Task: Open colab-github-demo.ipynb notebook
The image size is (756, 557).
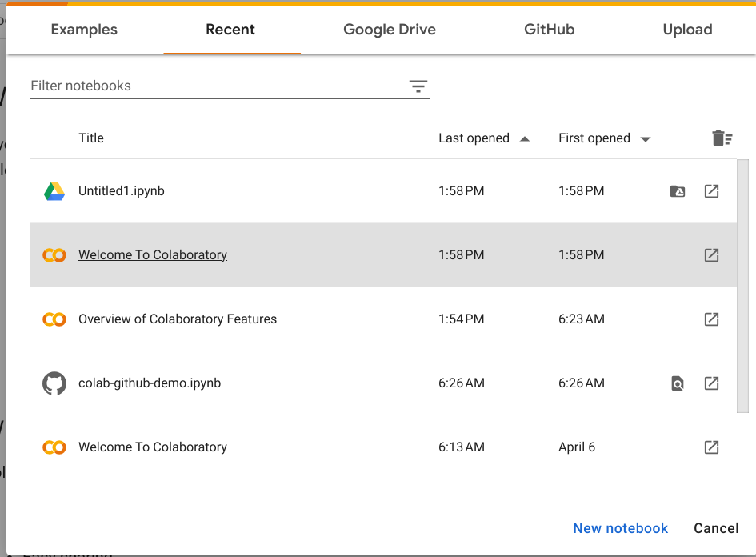Action: click(x=150, y=383)
